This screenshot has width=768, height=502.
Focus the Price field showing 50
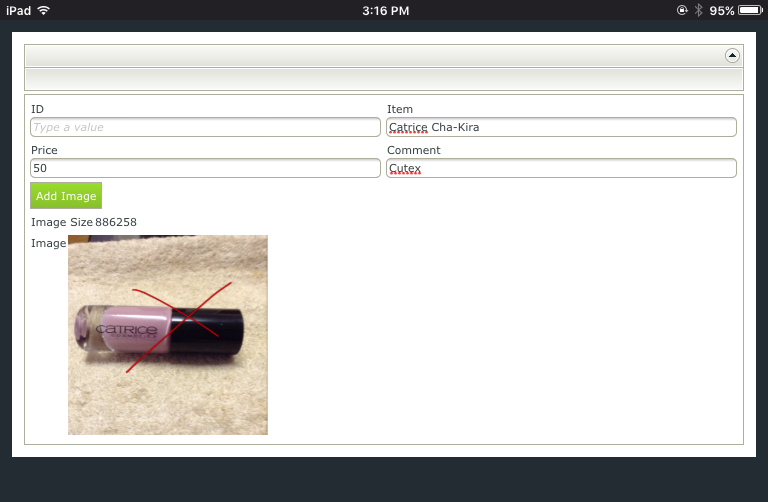point(205,168)
